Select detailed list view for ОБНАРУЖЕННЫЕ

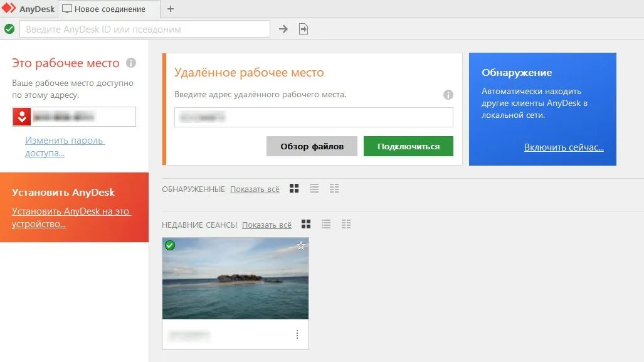point(334,189)
